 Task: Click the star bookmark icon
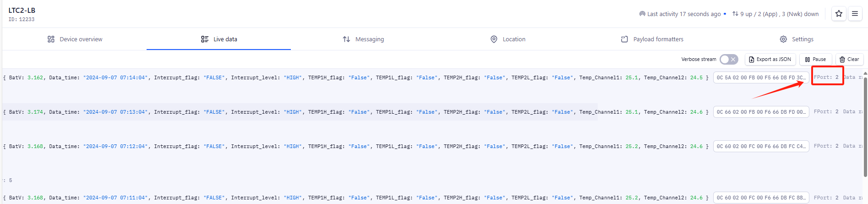click(839, 14)
